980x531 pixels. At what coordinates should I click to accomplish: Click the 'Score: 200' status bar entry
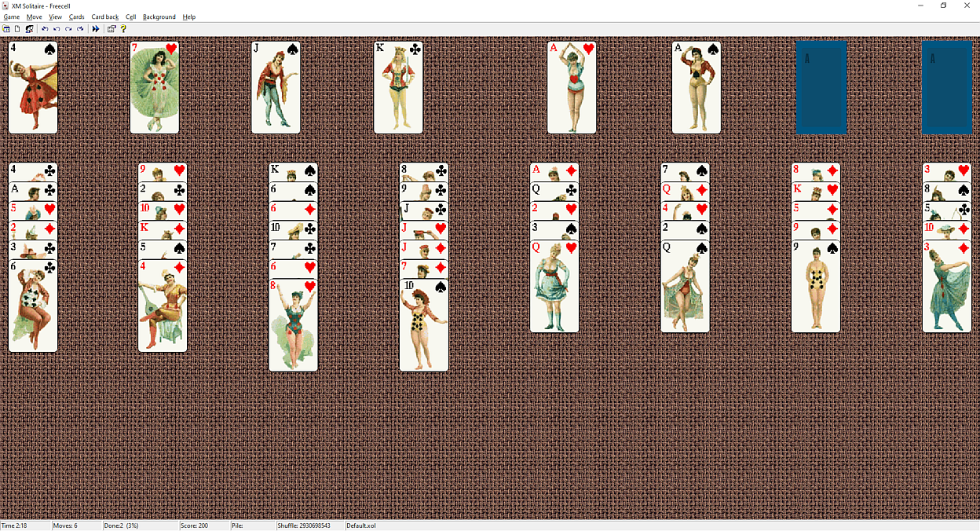pos(204,526)
